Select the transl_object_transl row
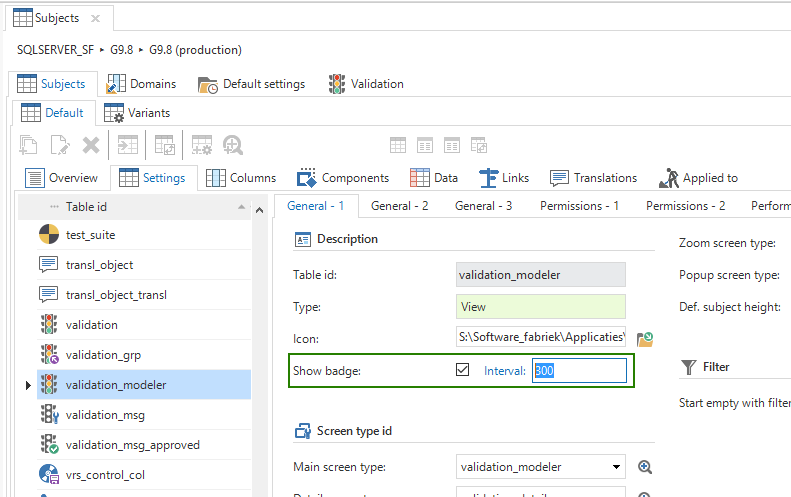Image resolution: width=791 pixels, height=497 pixels. pyautogui.click(x=144, y=295)
